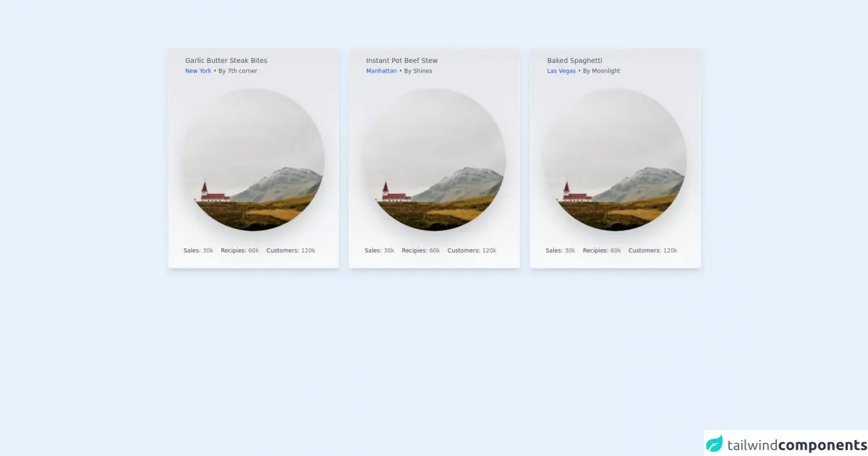Click Customers: 120k on Baked Spaghetti card
The image size is (868, 456).
pos(653,250)
